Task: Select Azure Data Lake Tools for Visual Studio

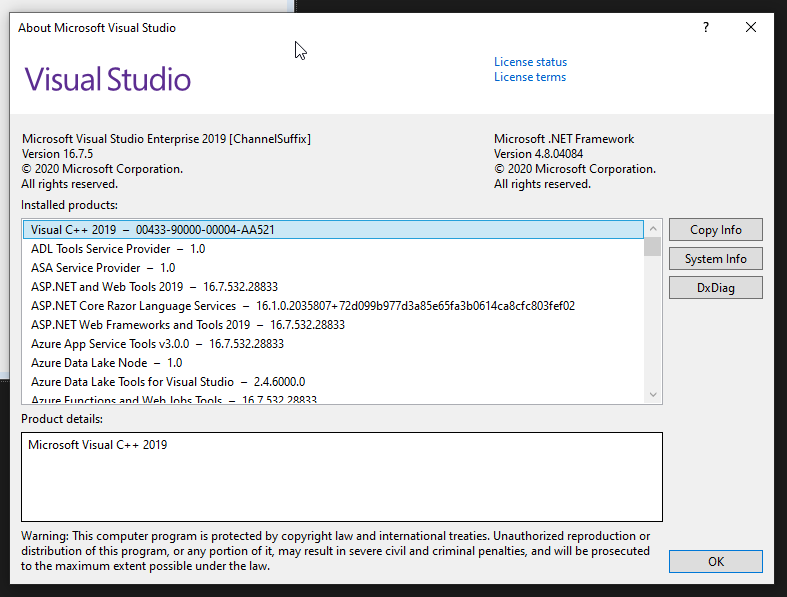Action: click(333, 382)
